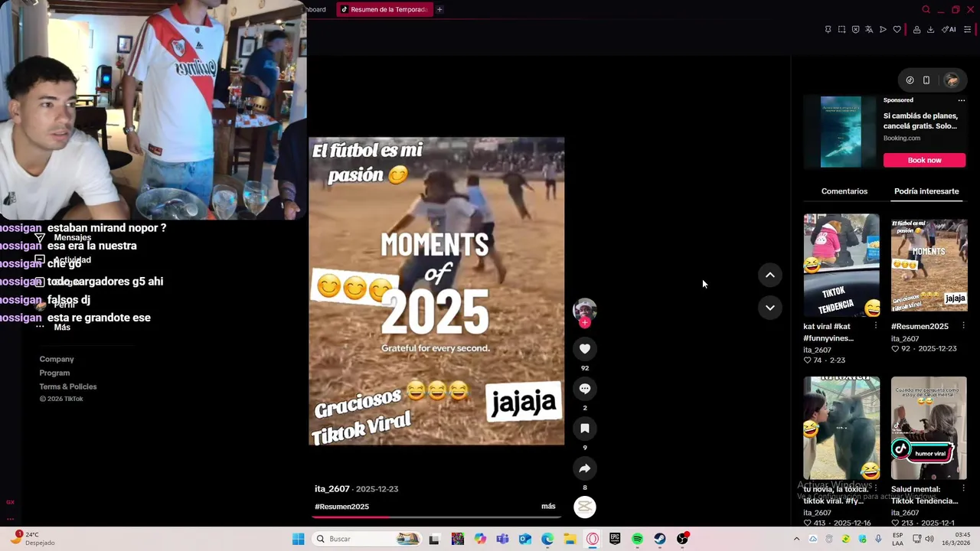Open Outlook from the taskbar
This screenshot has width=980, height=551.
[x=525, y=539]
